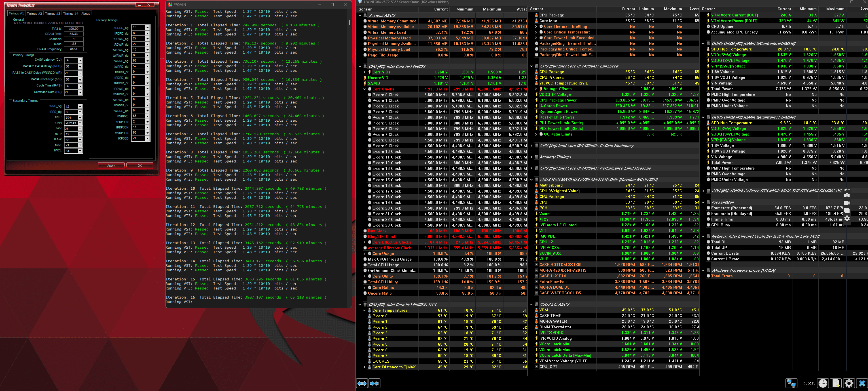Collapse the Core Clocks tree
Image resolution: width=868 pixels, height=391 pixels.
(365, 89)
